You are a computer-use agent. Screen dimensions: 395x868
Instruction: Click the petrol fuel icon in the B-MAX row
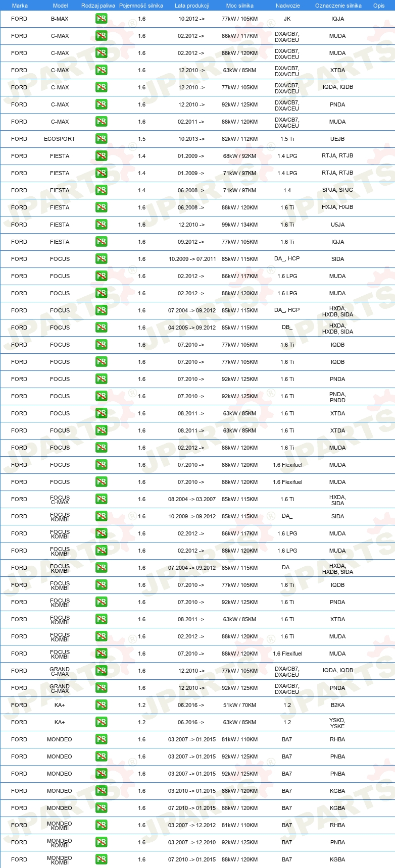101,19
